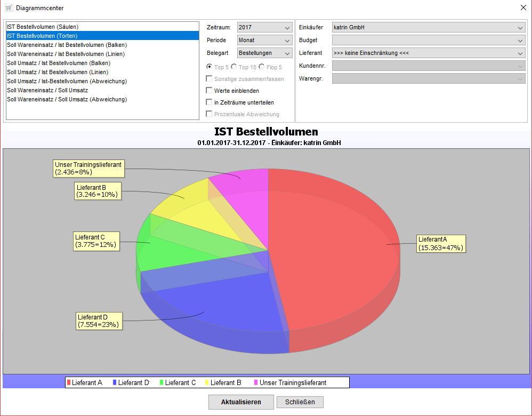Click the Schließen button

click(x=300, y=402)
